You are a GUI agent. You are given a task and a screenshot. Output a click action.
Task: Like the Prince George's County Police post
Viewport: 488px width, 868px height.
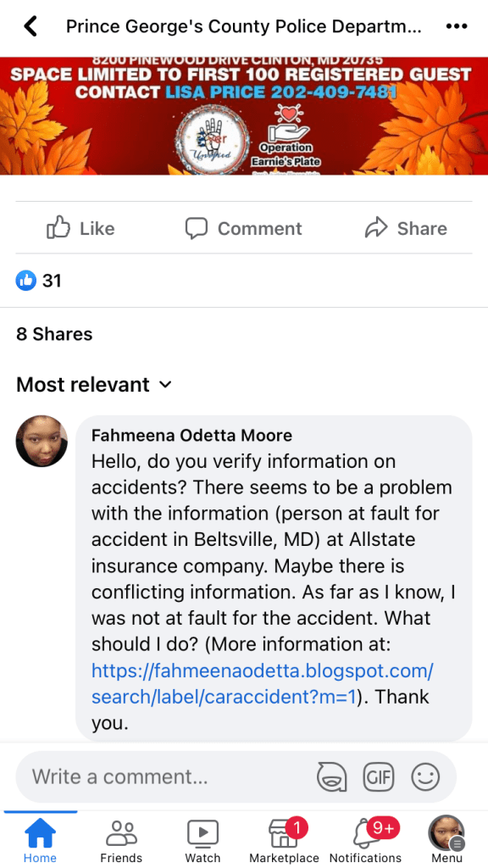[80, 227]
